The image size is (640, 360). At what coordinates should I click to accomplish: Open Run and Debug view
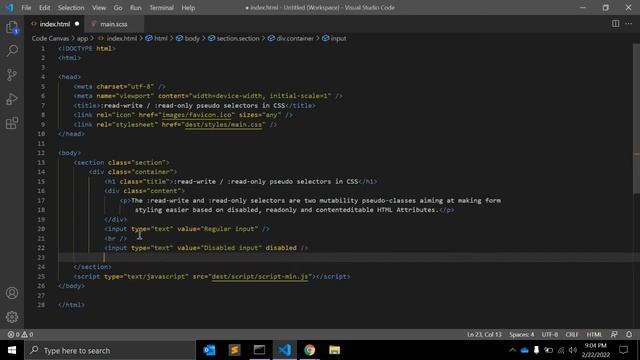(x=12, y=99)
